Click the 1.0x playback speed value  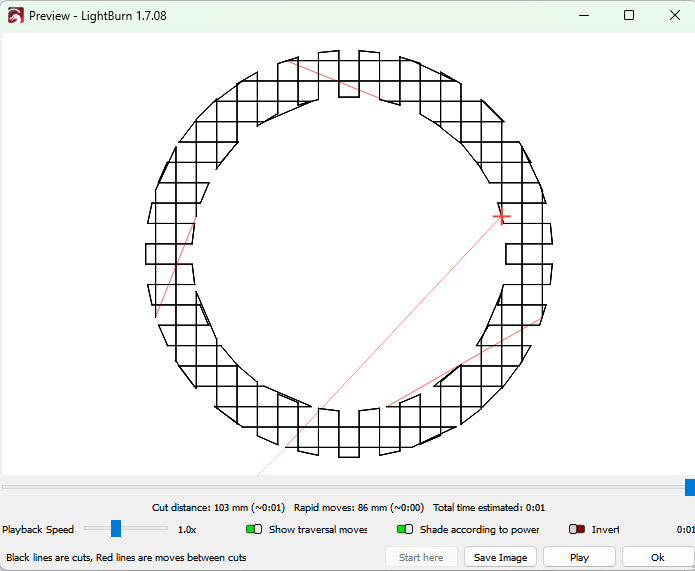187,530
